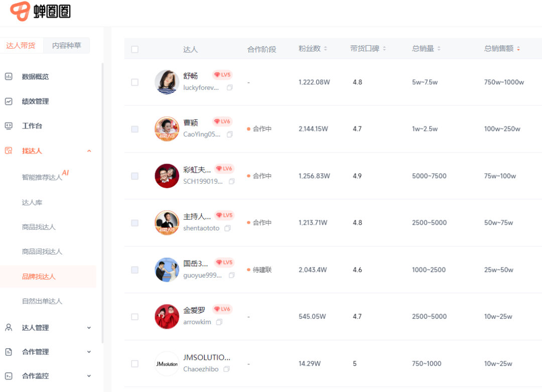This screenshot has height=392, width=542.
Task: Open 曹颖 influencer profile name
Action: (191, 122)
